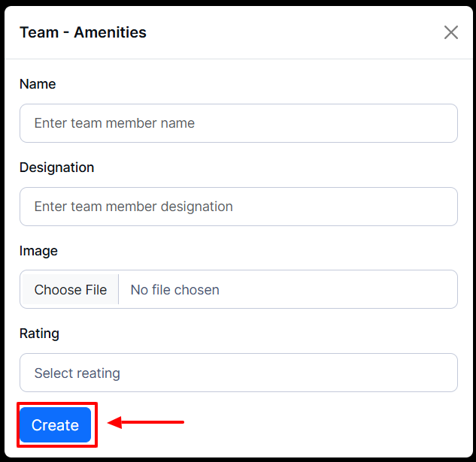
Task: Click the blue Create button
Action: (x=55, y=425)
